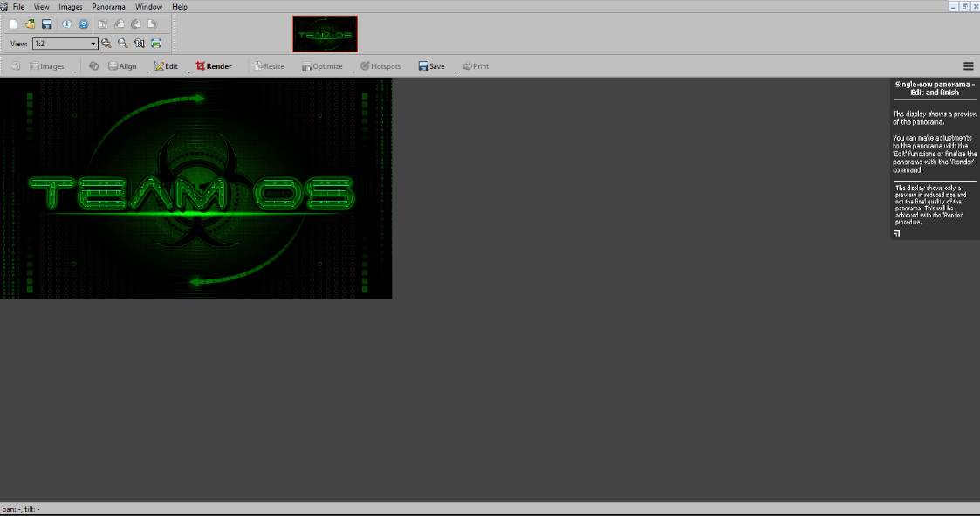Click the grayed rotate left icon

(x=120, y=24)
